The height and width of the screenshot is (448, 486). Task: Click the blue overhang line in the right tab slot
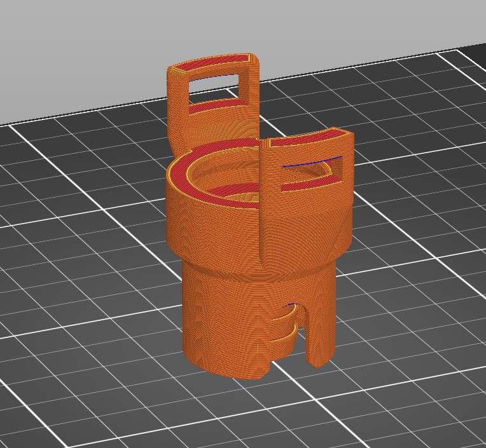[x=312, y=161]
